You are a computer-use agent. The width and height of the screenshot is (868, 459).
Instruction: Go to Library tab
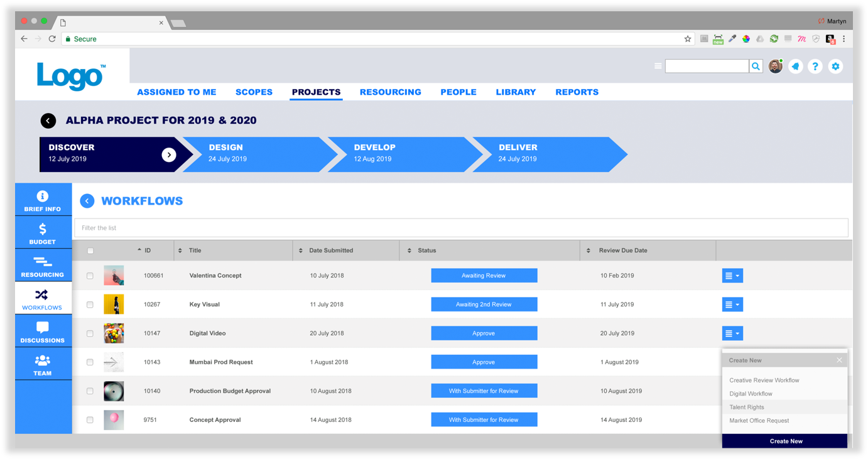(x=516, y=92)
